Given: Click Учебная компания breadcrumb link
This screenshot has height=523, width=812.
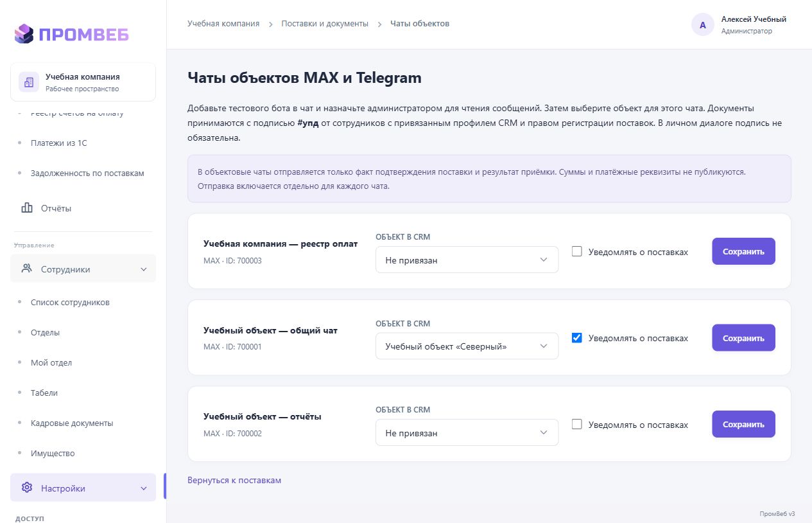Looking at the screenshot, I should coord(223,24).
